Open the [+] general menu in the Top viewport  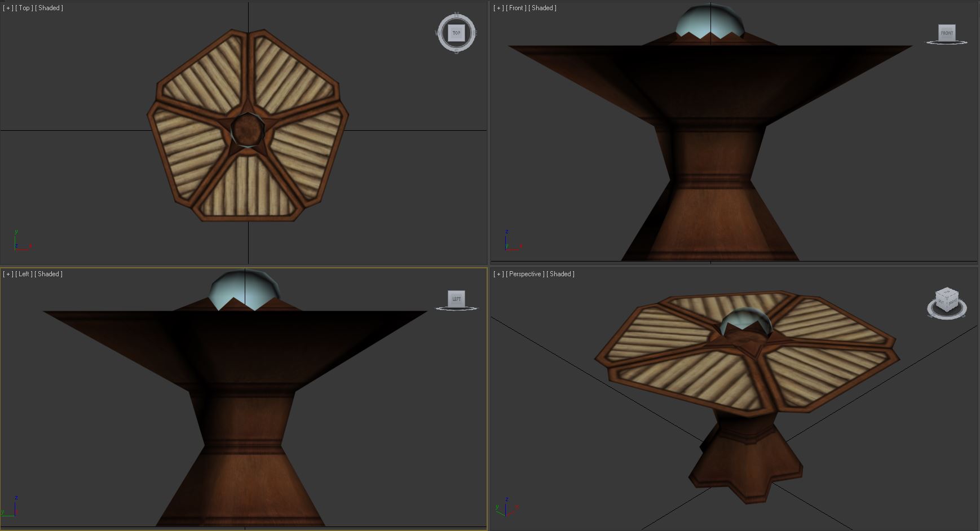tap(8, 8)
